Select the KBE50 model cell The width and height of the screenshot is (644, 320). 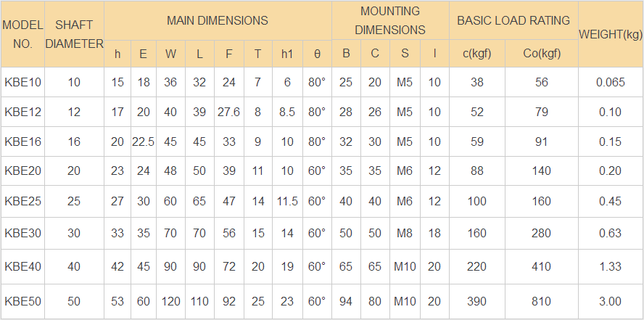pyautogui.click(x=23, y=301)
